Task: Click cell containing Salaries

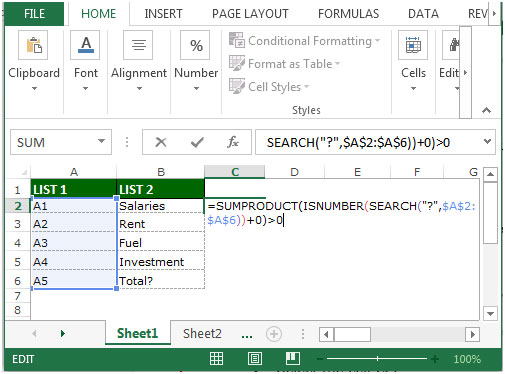Action: [160, 206]
